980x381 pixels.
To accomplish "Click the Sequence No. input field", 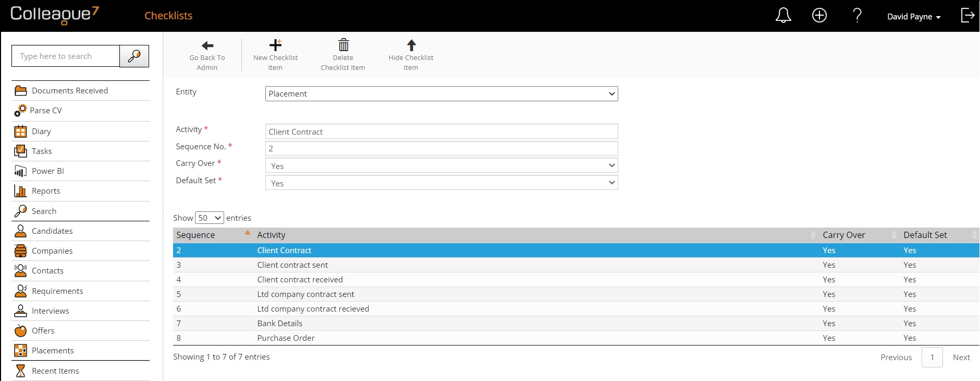I will click(442, 149).
